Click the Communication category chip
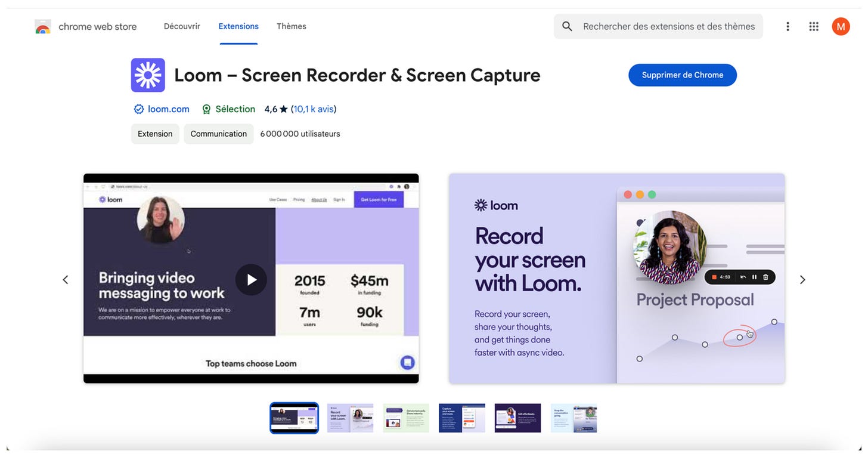The image size is (868, 457). (x=219, y=134)
